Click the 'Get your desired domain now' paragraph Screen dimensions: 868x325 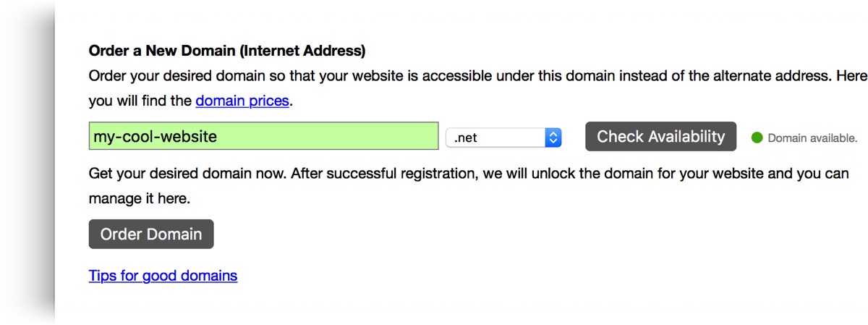[x=469, y=186]
